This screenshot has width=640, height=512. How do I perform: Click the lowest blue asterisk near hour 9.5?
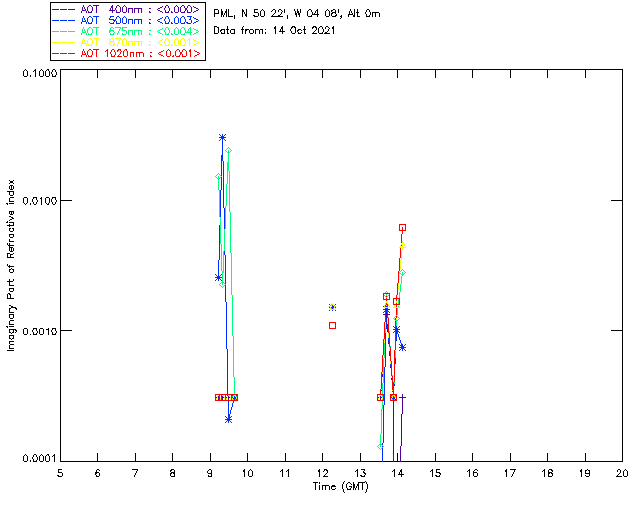coord(229,419)
